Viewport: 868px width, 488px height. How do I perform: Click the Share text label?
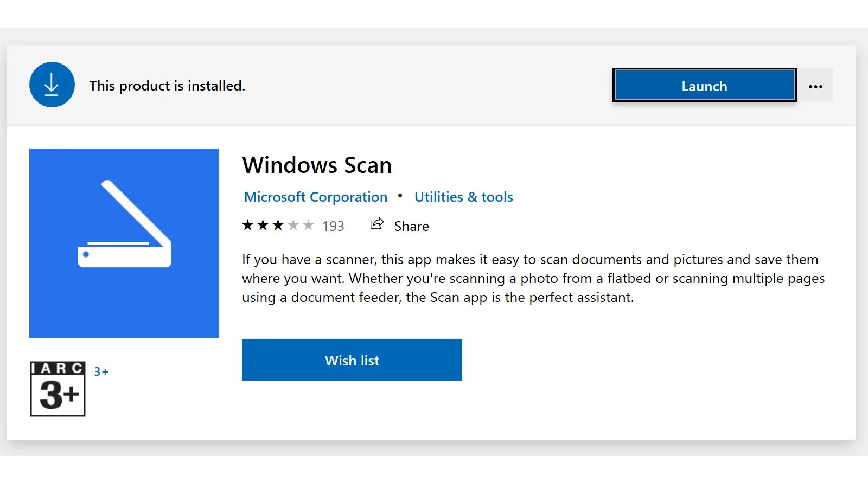(411, 226)
